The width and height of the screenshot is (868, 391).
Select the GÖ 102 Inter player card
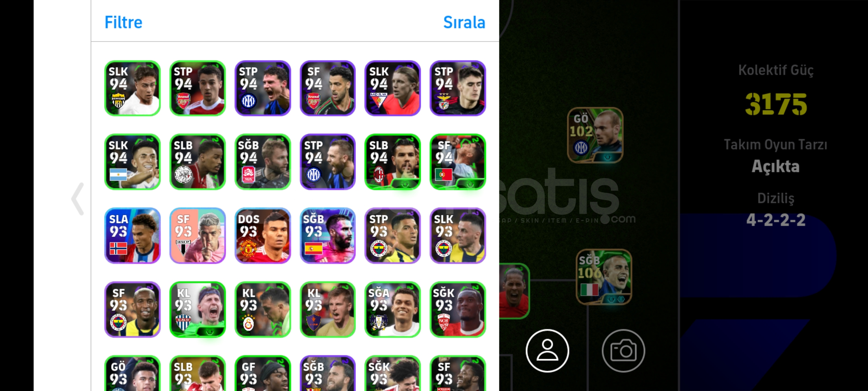(x=595, y=135)
